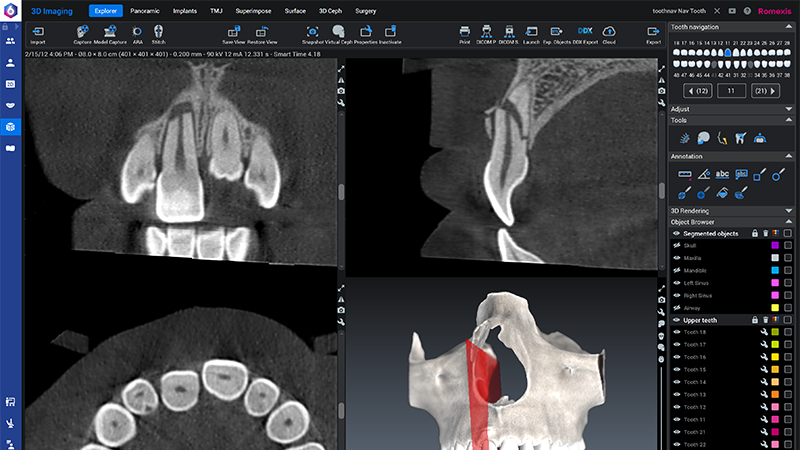Toggle visibility of Skull object
This screenshot has width=800, height=450.
[x=677, y=245]
